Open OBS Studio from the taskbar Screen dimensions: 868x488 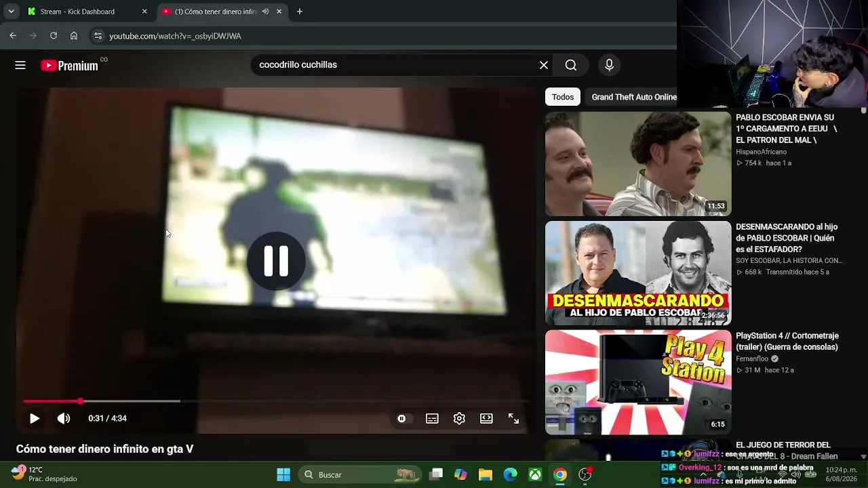[585, 474]
